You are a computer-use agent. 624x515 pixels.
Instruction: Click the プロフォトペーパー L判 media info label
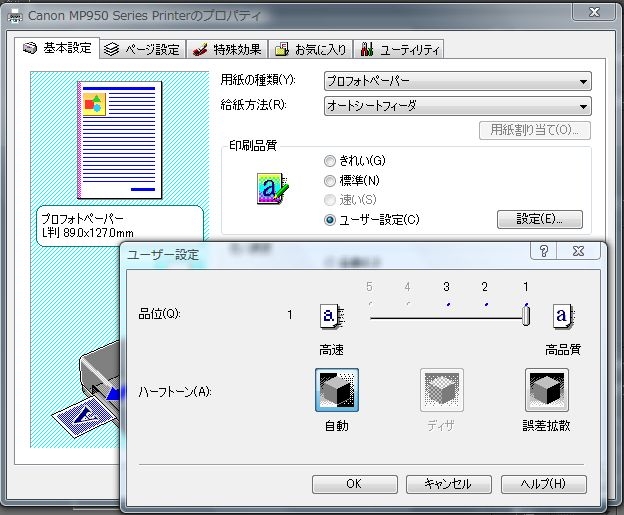[119, 226]
